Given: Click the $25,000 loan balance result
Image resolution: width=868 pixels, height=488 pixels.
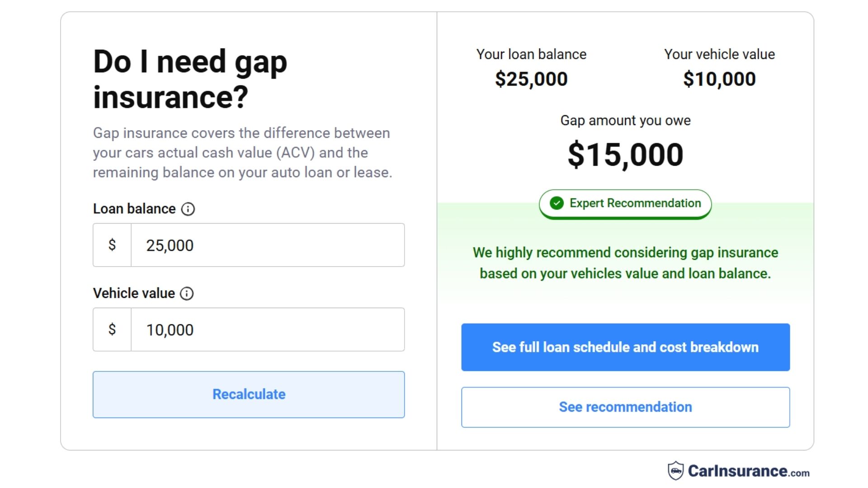Looking at the screenshot, I should pyautogui.click(x=531, y=79).
